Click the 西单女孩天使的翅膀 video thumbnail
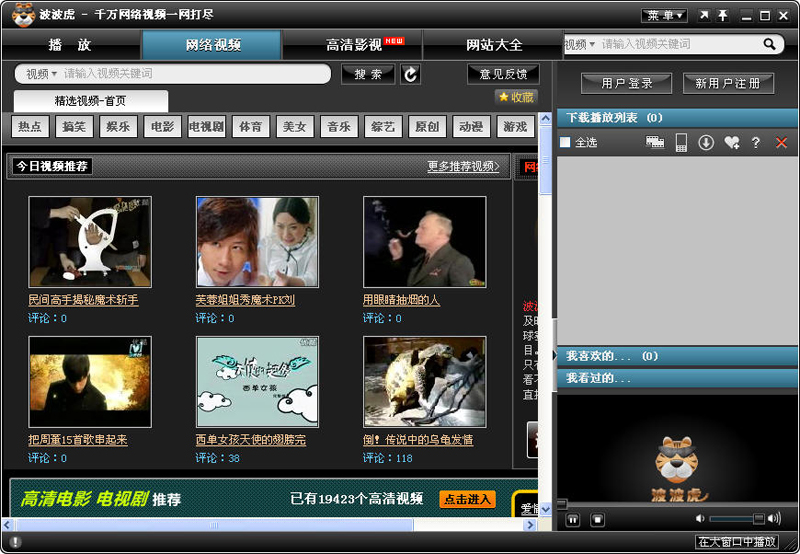The width and height of the screenshot is (800, 554). [x=257, y=382]
